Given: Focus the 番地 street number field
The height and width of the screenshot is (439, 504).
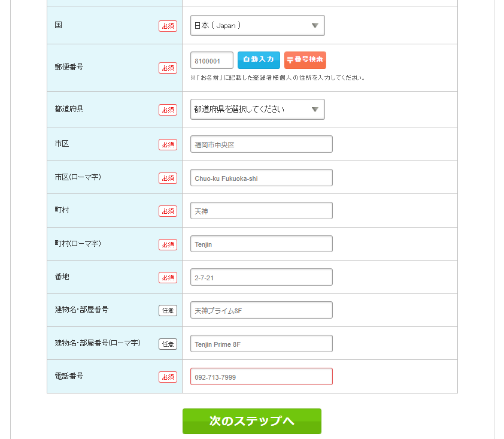Looking at the screenshot, I should click(x=261, y=277).
